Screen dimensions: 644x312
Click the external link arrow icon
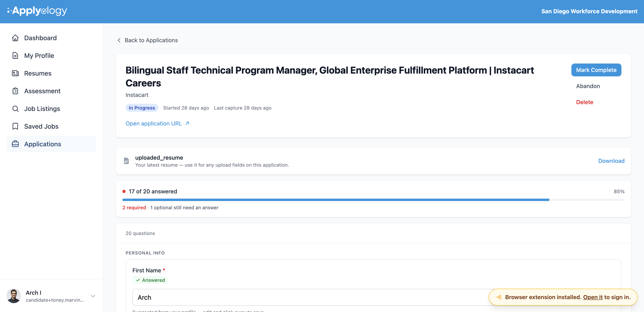click(187, 123)
